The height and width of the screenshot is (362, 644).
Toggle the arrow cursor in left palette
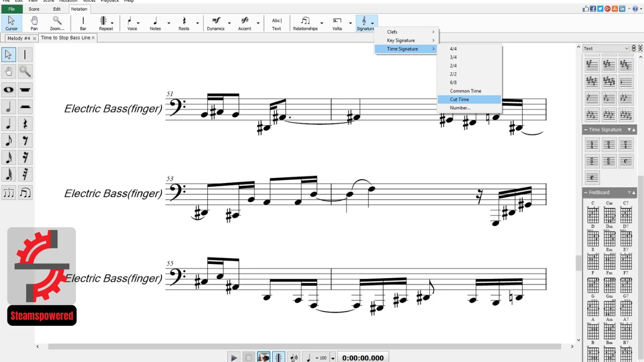coord(9,54)
